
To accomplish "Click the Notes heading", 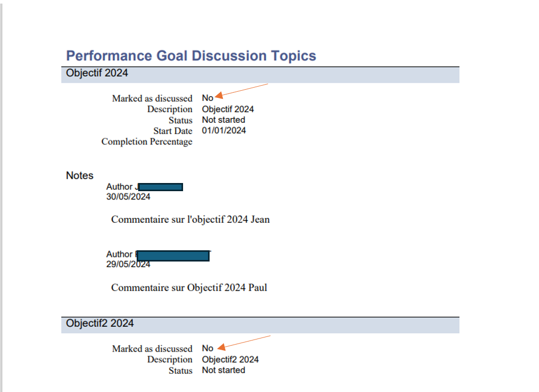I will click(x=79, y=175).
